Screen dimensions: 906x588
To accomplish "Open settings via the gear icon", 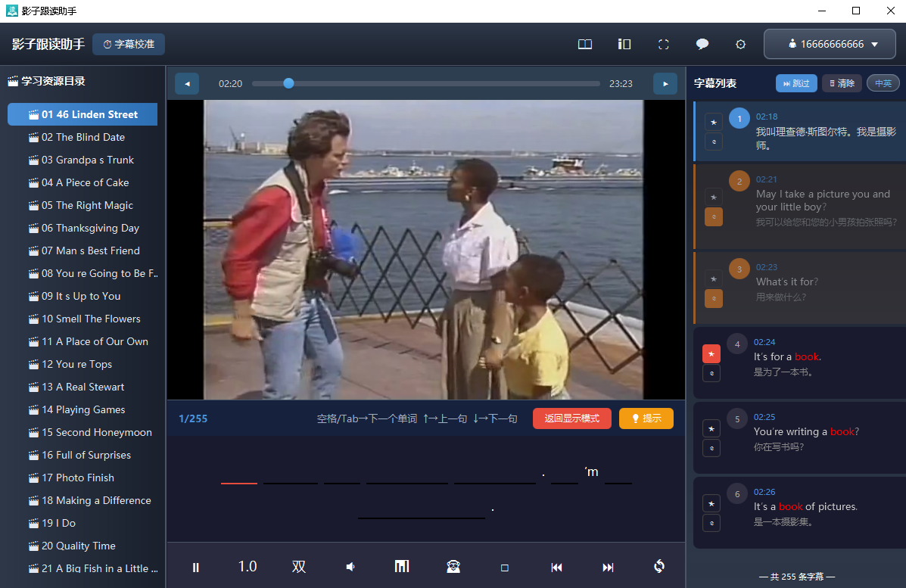I will (x=740, y=45).
